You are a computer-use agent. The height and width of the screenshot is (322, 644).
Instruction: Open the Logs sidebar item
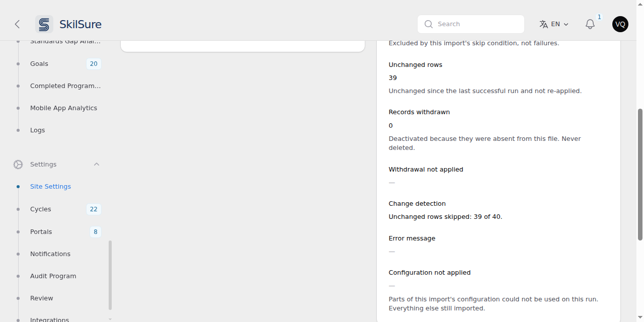tap(38, 130)
